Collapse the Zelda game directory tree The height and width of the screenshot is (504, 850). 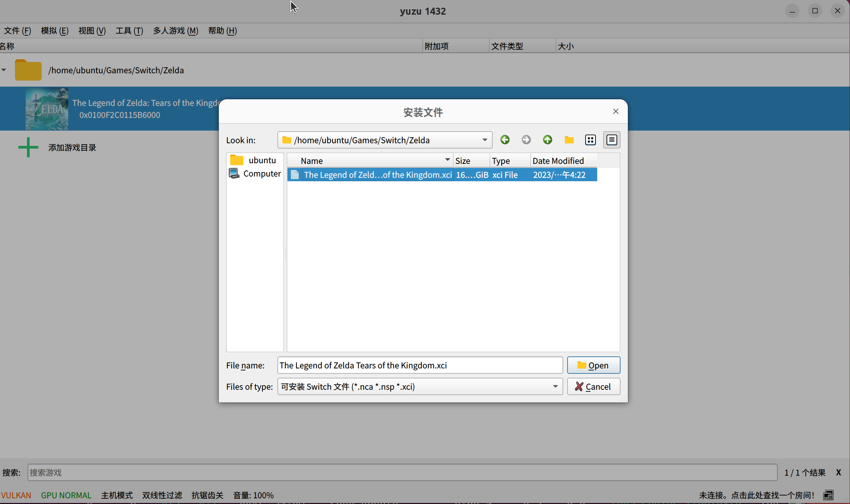(4, 70)
